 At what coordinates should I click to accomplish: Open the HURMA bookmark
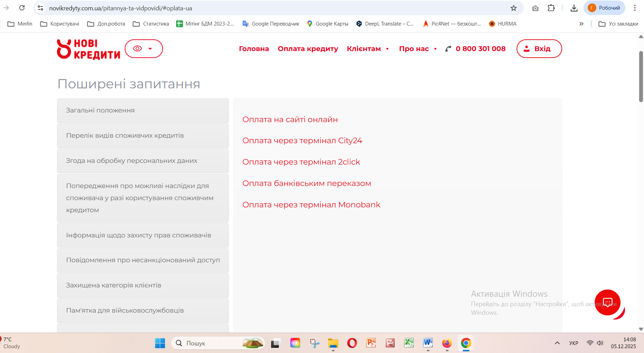pos(503,24)
